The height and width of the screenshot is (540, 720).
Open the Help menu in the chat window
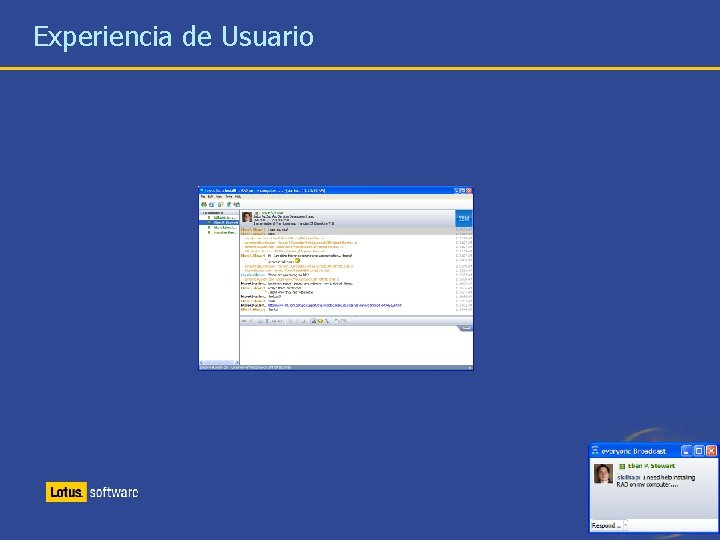238,197
